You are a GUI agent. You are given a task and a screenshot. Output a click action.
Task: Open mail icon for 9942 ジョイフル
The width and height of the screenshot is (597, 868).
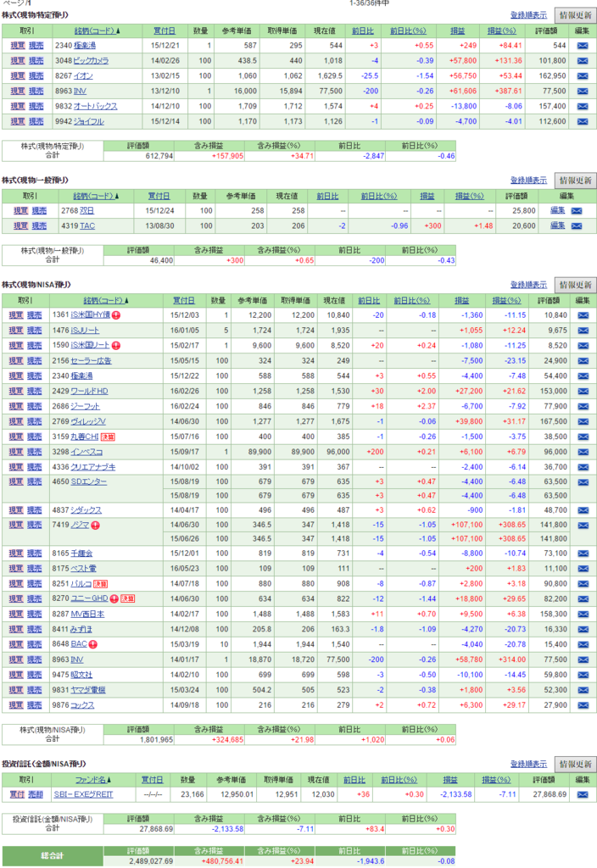[582, 121]
